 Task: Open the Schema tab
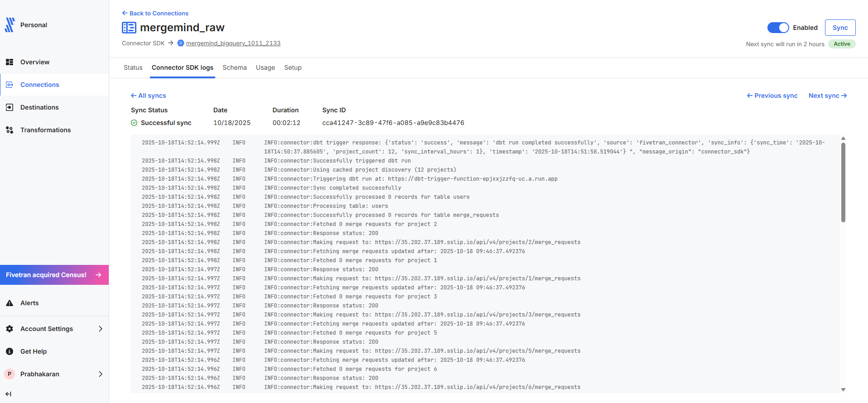point(235,67)
